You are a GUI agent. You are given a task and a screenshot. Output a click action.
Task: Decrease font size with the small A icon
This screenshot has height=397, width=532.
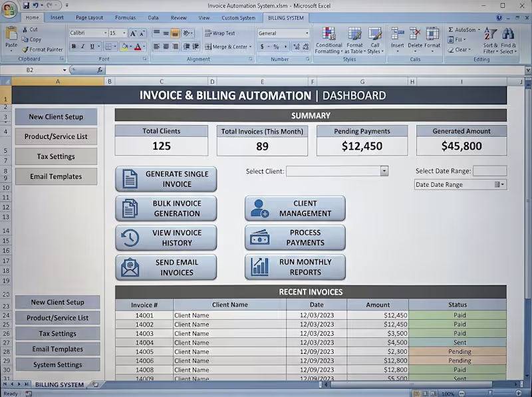(142, 33)
